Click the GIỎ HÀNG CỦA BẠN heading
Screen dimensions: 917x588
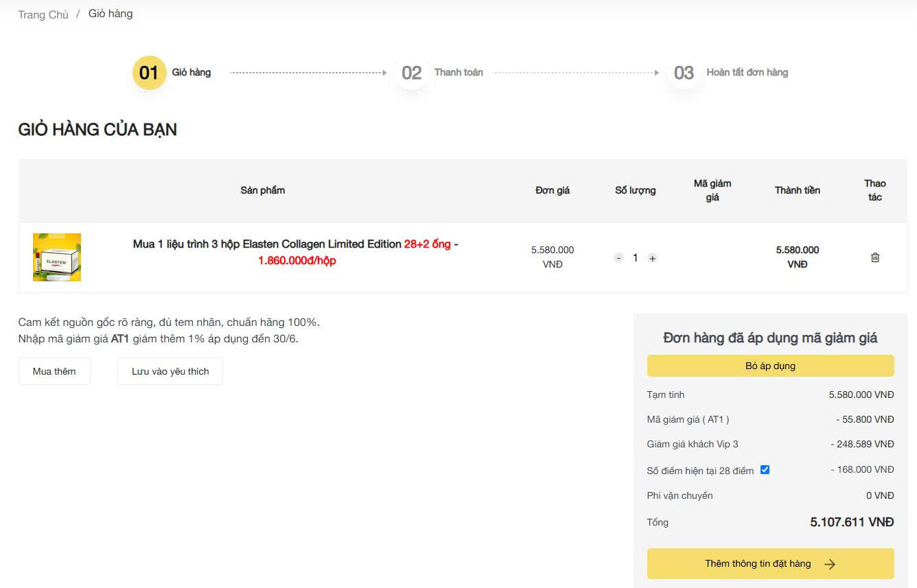pyautogui.click(x=97, y=130)
